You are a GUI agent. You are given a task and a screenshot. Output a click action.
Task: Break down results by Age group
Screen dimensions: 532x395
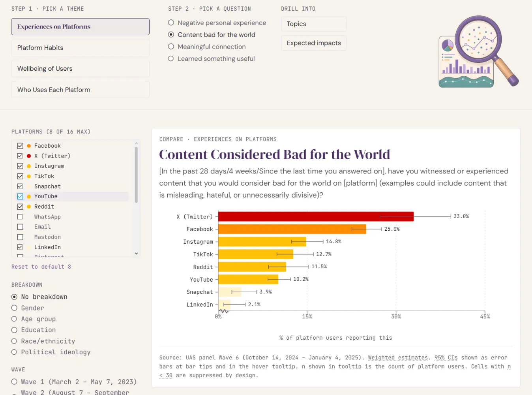34,319
